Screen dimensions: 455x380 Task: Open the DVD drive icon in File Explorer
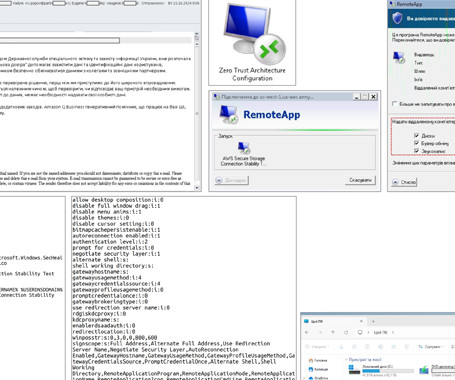tap(424, 370)
